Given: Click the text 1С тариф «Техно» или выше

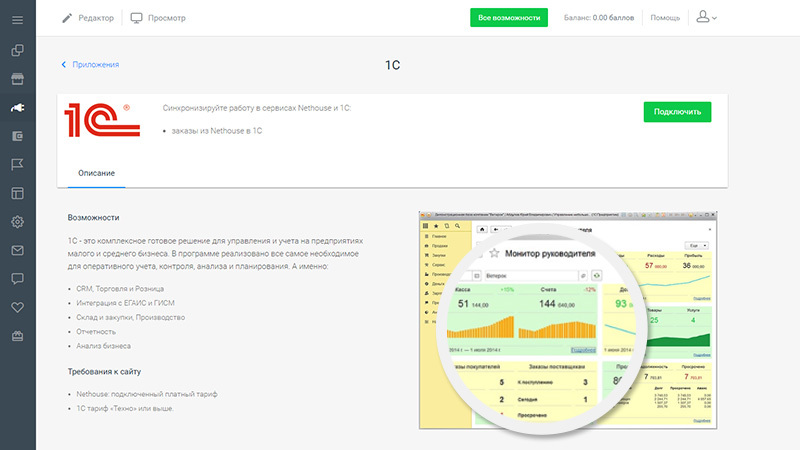Looking at the screenshot, I should 125,408.
